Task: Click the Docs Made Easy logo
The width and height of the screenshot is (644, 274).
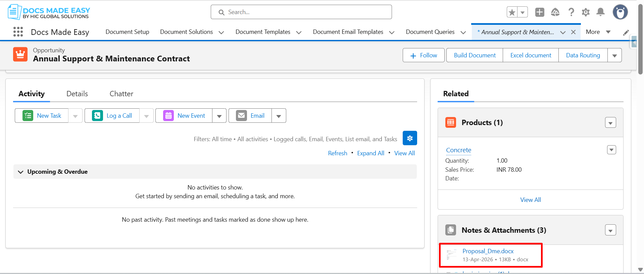Action: [49, 12]
